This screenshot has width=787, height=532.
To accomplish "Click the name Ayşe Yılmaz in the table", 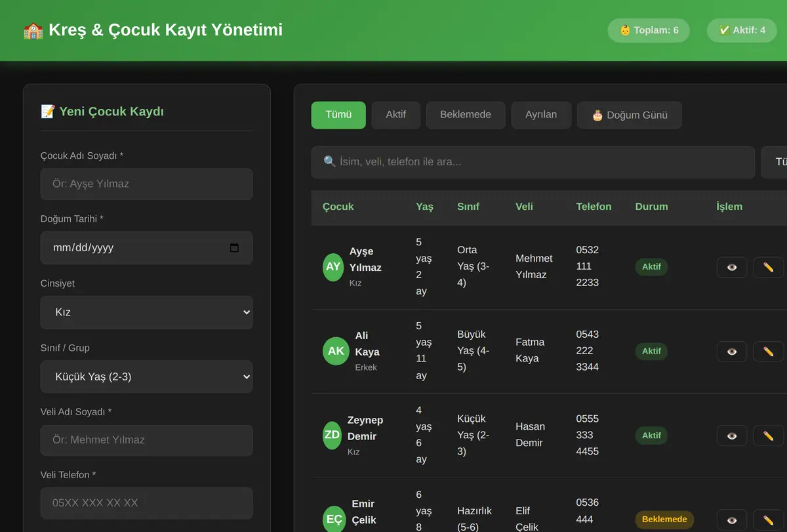I will (365, 260).
